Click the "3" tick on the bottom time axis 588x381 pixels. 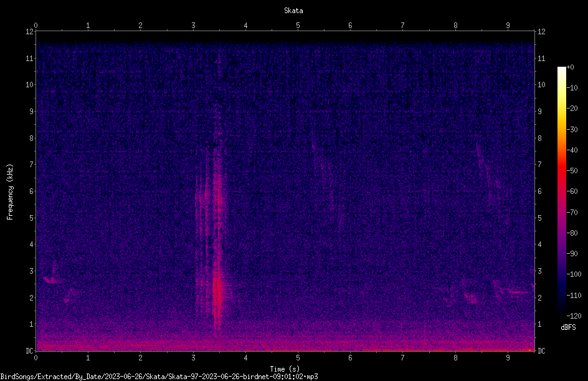(193, 358)
